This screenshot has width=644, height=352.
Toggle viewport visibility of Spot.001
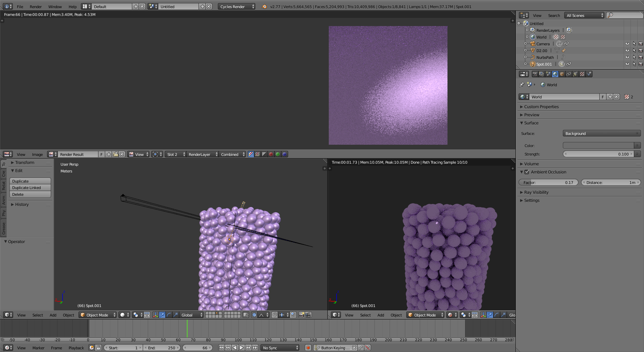[627, 64]
